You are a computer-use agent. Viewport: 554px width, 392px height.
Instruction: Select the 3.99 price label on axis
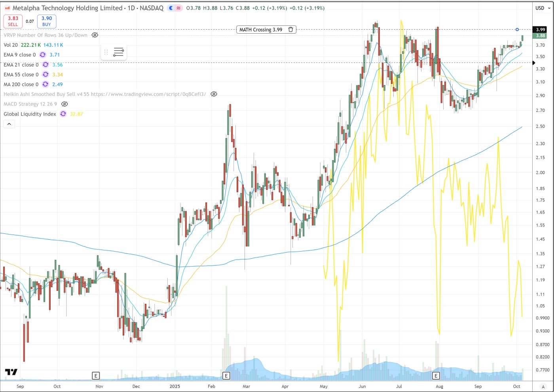click(x=541, y=30)
